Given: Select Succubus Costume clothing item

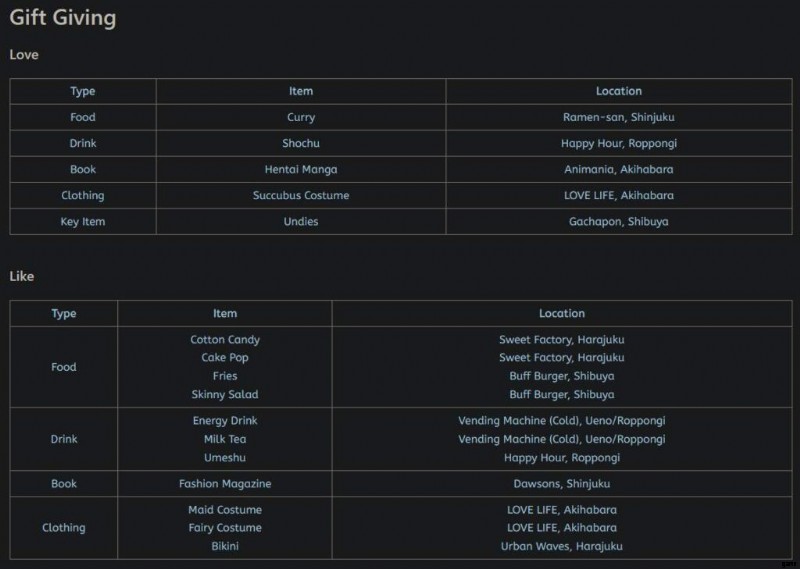Looking at the screenshot, I should coord(301,196).
